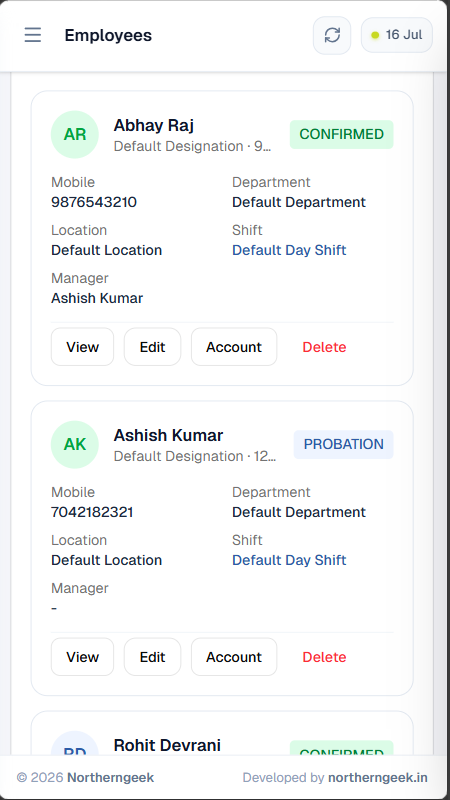Open Default Day Shift link for Ashish Kumar

coord(289,560)
